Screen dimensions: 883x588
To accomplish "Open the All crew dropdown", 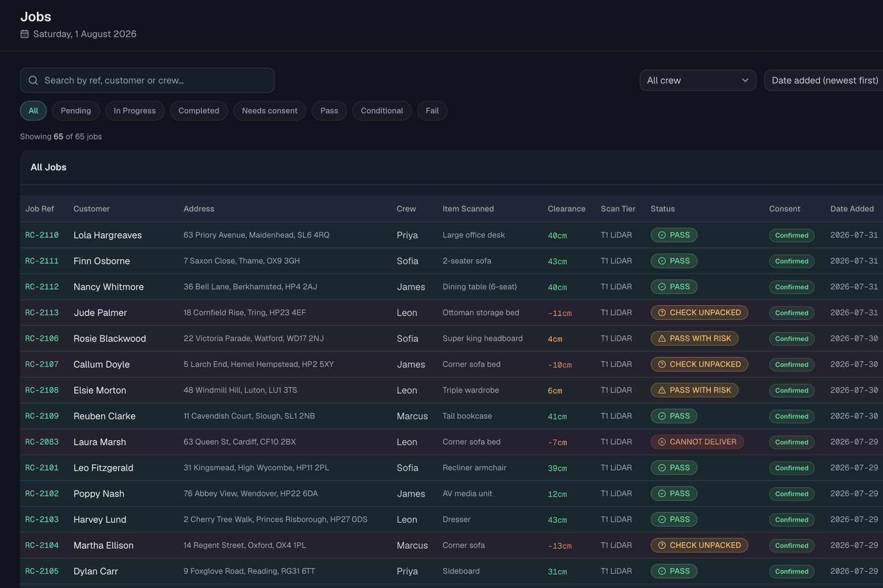I will tap(698, 81).
